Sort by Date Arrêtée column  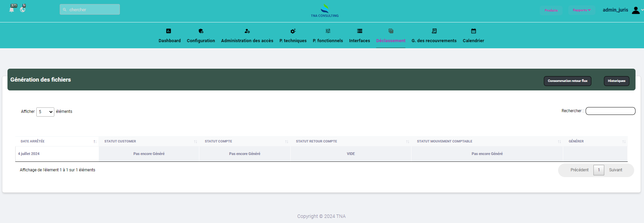57,141
